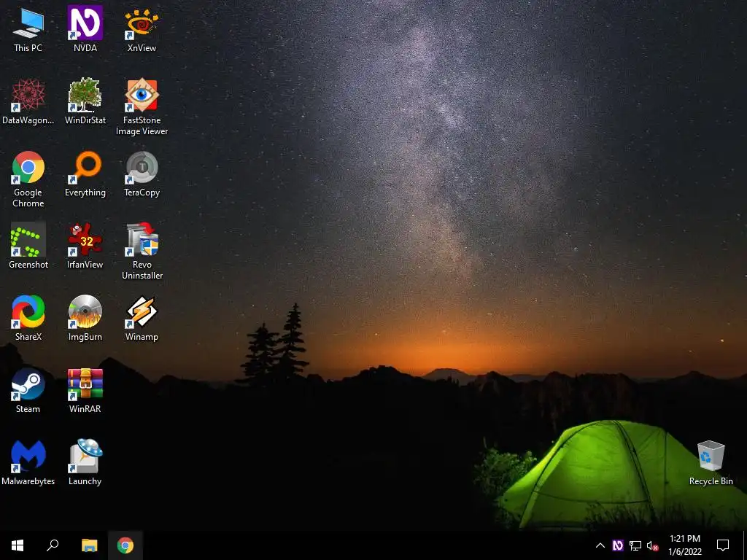747x560 pixels.
Task: Click the muted volume tray icon
Action: pyautogui.click(x=652, y=545)
